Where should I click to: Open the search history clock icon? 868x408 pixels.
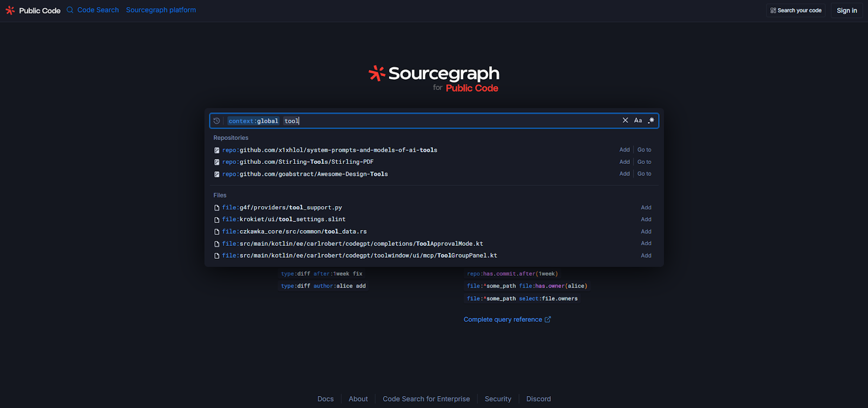(x=216, y=121)
